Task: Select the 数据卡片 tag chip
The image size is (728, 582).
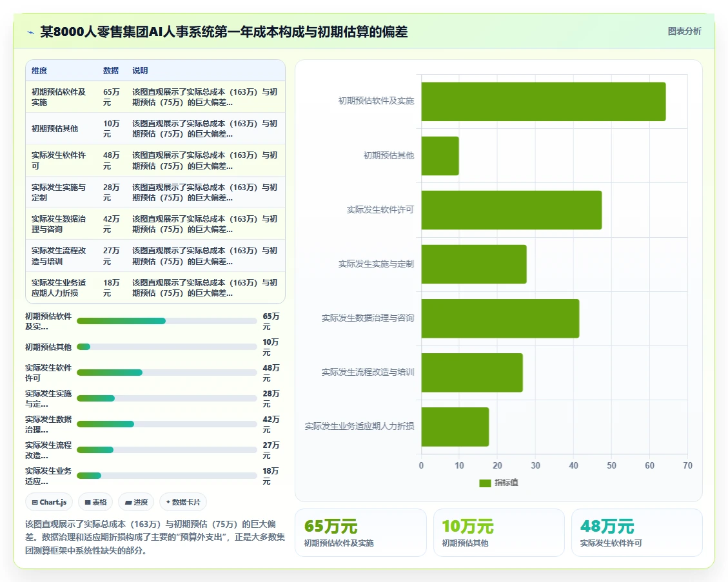Action: tap(183, 502)
